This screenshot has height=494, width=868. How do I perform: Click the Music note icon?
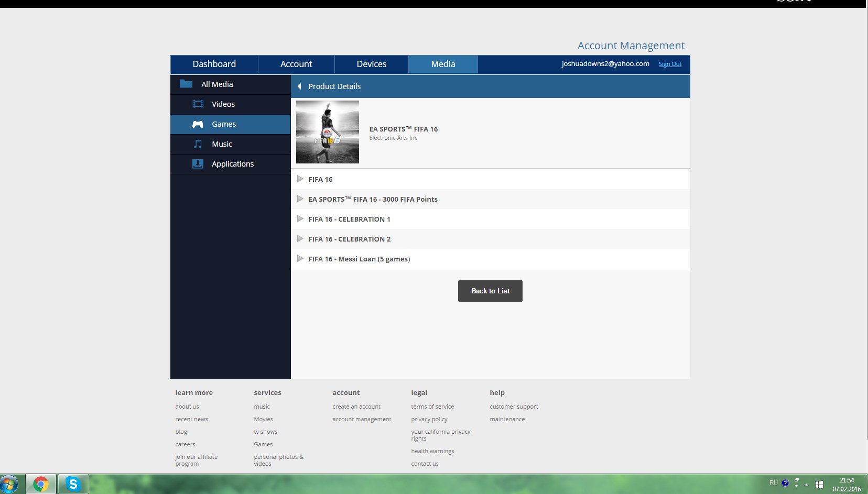point(198,144)
